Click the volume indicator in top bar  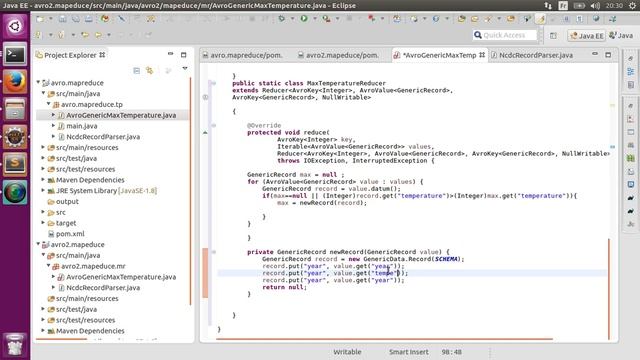point(595,5)
